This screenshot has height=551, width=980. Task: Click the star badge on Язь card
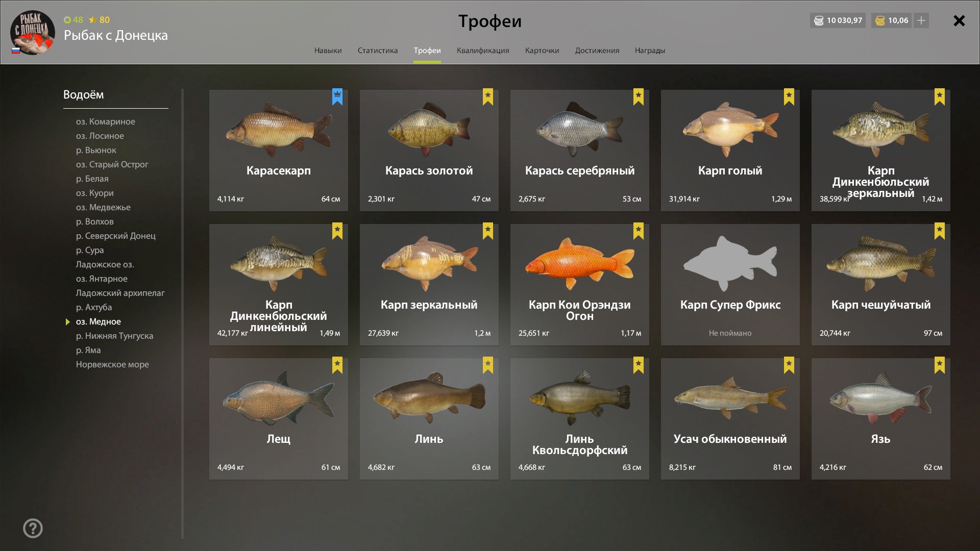[940, 365]
